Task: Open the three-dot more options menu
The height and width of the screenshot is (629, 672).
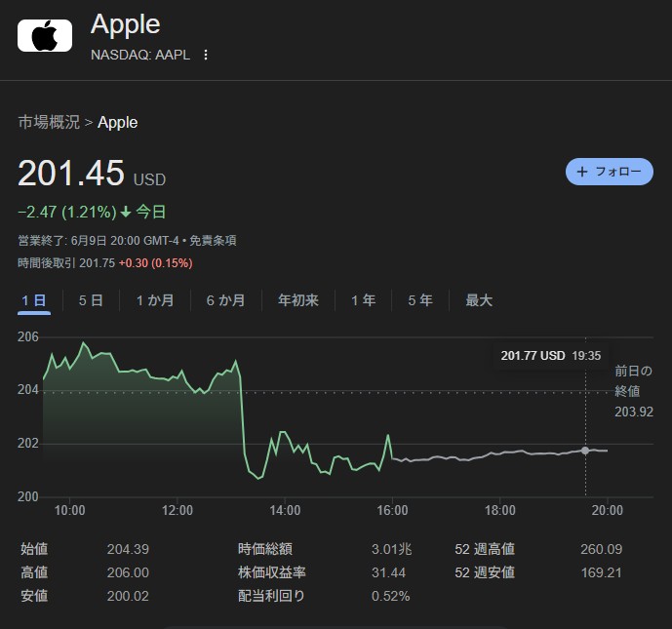Action: [206, 55]
